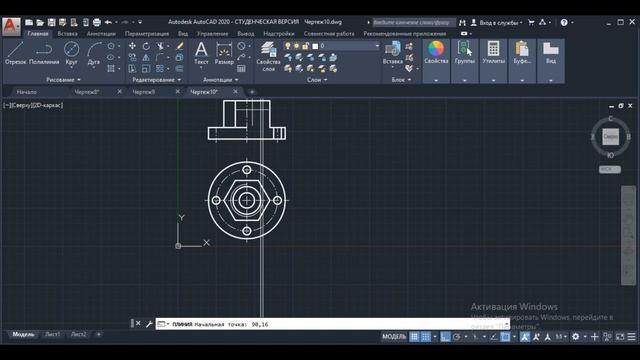Click the command line input field
This screenshot has width=640, height=360.
(331, 324)
